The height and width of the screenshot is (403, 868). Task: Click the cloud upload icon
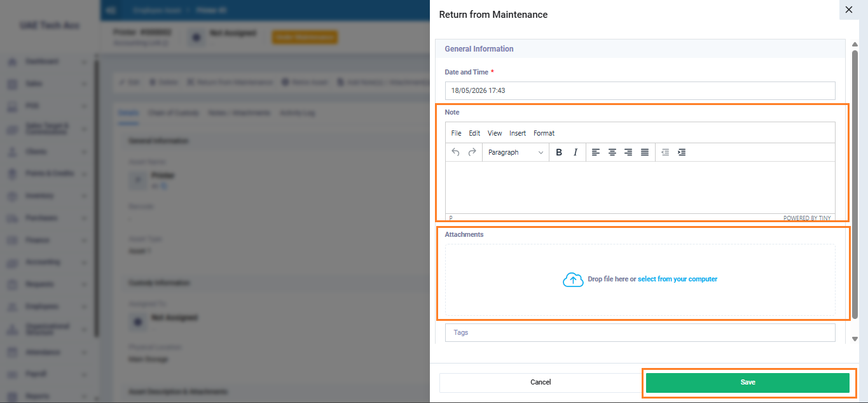click(x=573, y=279)
